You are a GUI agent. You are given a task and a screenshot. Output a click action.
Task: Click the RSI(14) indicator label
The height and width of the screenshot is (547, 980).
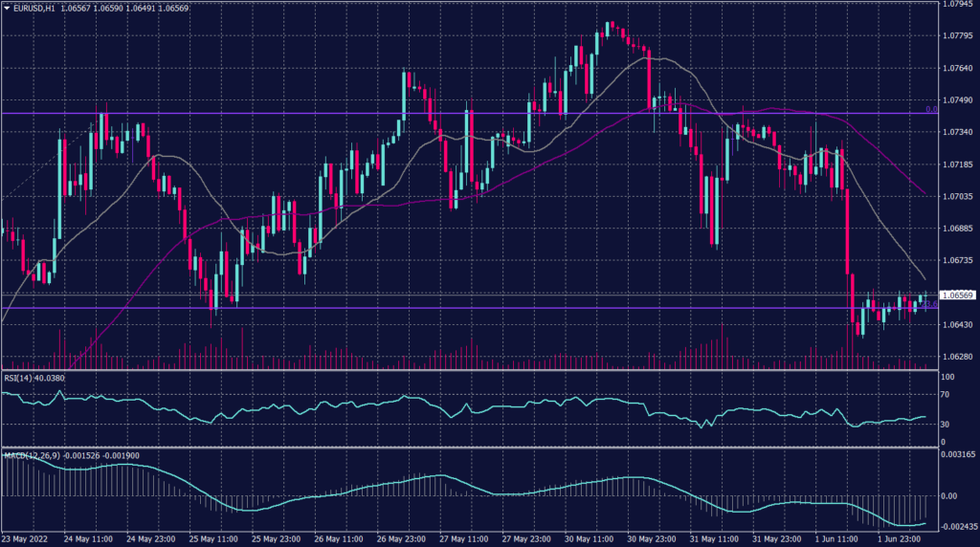[x=18, y=377]
